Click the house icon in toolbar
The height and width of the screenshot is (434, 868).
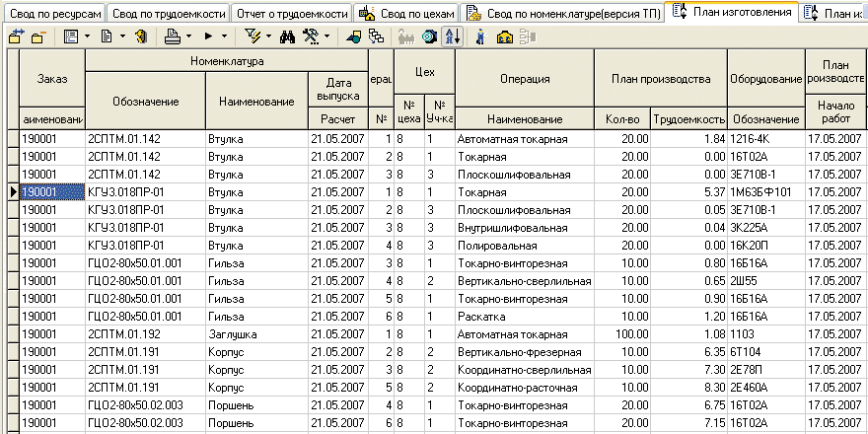pyautogui.click(x=505, y=36)
